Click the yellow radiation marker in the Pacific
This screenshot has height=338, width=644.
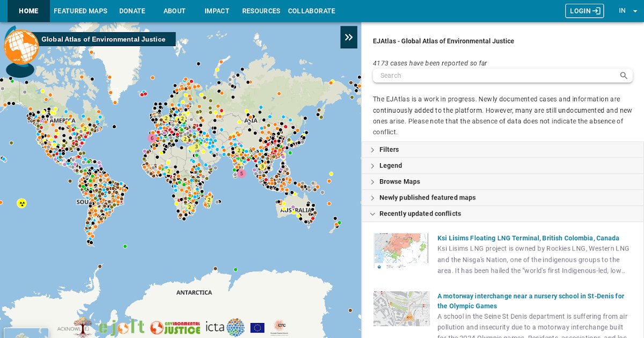tap(22, 203)
